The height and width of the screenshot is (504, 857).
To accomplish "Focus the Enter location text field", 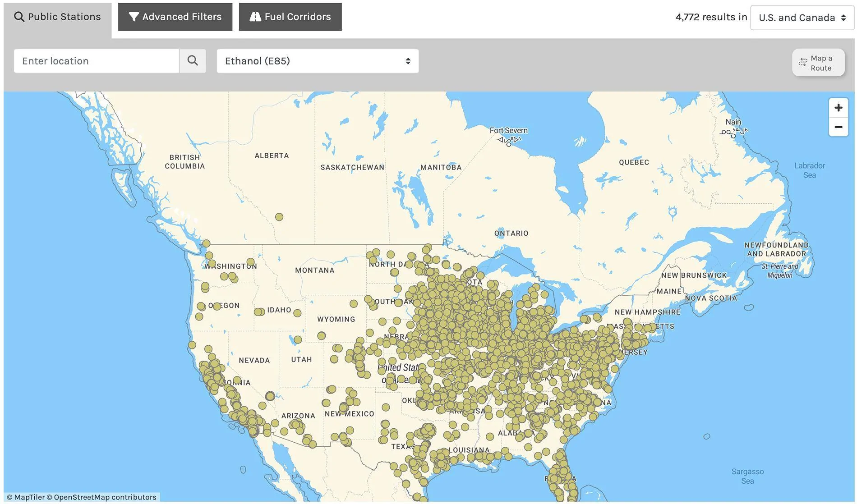I will point(97,61).
